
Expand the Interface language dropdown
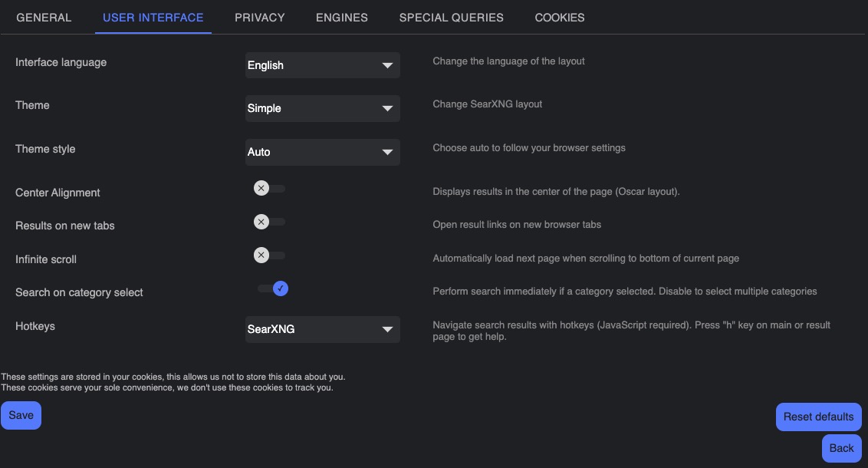(322, 65)
